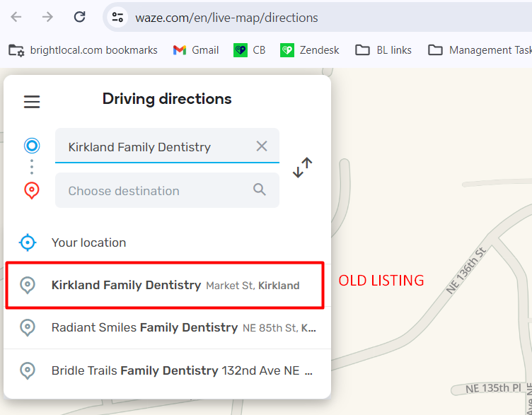
Task: Click the Choose destination field
Action: click(167, 190)
